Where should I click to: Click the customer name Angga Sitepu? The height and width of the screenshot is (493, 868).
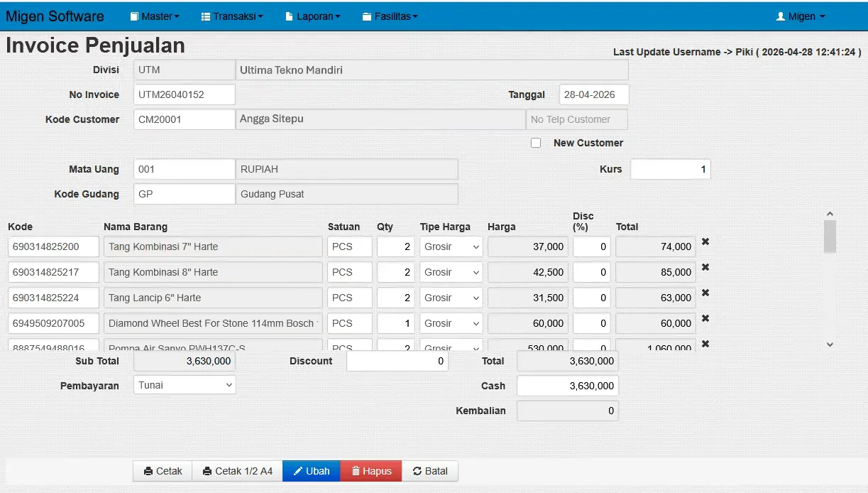pos(380,119)
